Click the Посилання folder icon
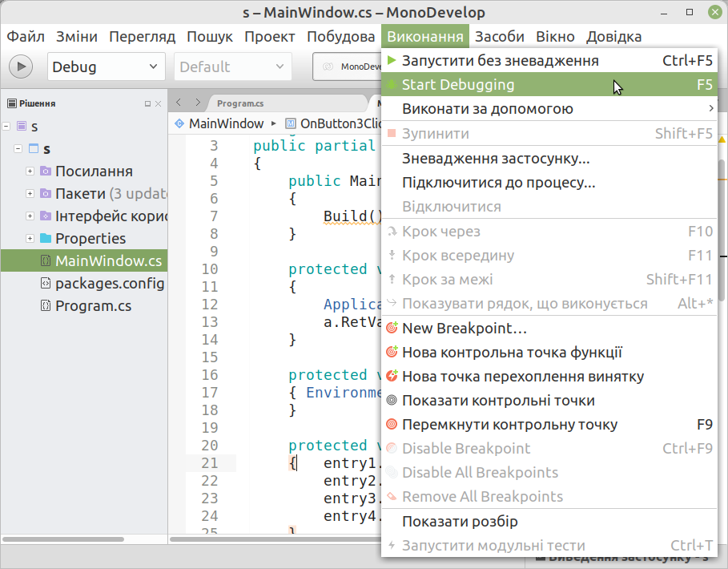The image size is (728, 569). click(46, 171)
